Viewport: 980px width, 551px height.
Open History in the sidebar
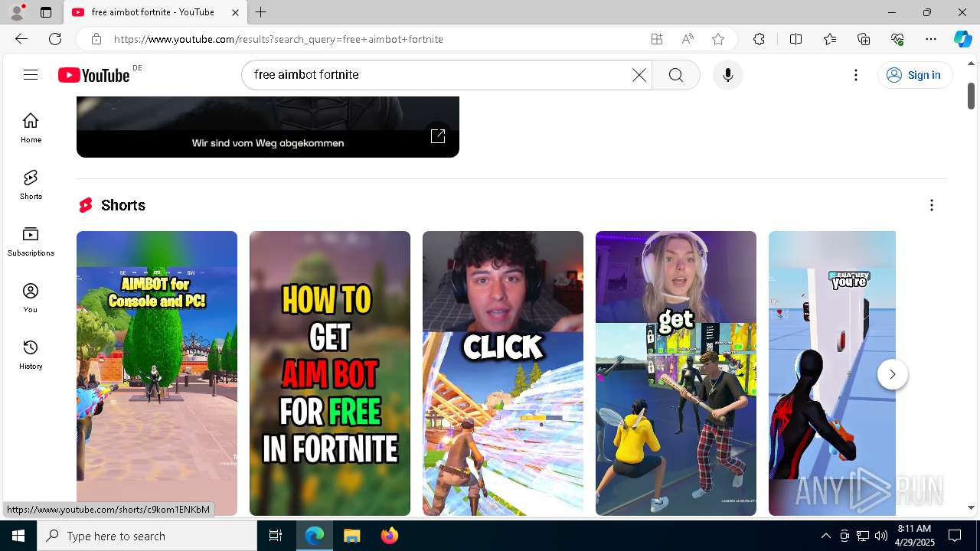tap(31, 354)
